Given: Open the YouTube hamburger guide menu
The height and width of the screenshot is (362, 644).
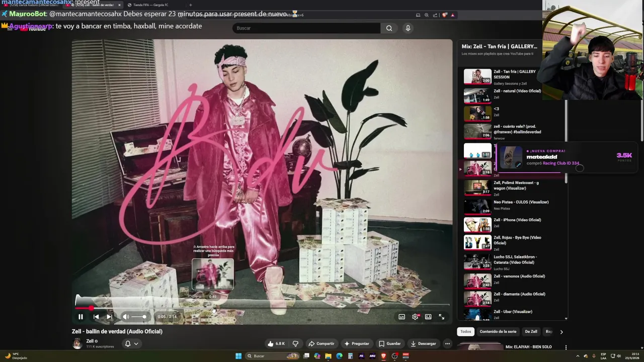Looking at the screenshot, I should [10, 29].
